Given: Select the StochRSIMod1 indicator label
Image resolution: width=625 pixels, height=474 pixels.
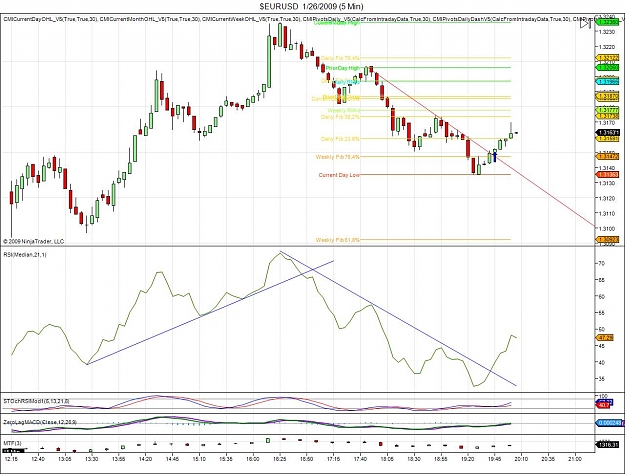Looking at the screenshot, I should [36, 401].
